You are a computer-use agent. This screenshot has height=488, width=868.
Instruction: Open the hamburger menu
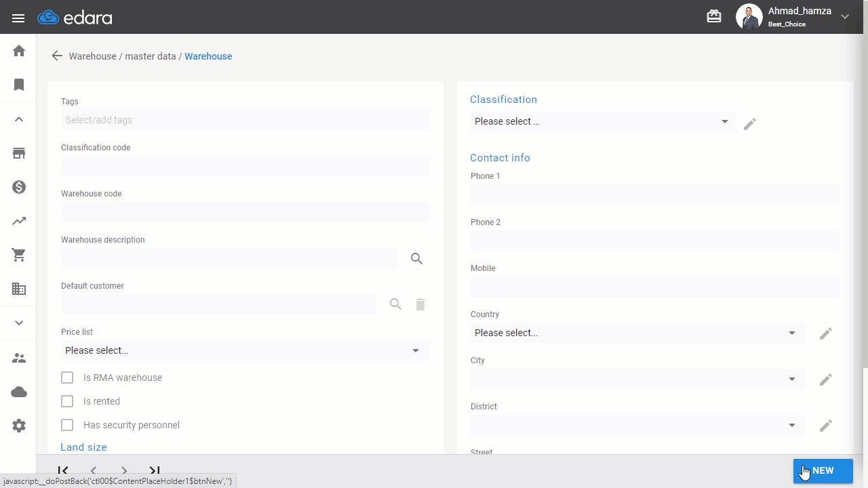click(18, 18)
